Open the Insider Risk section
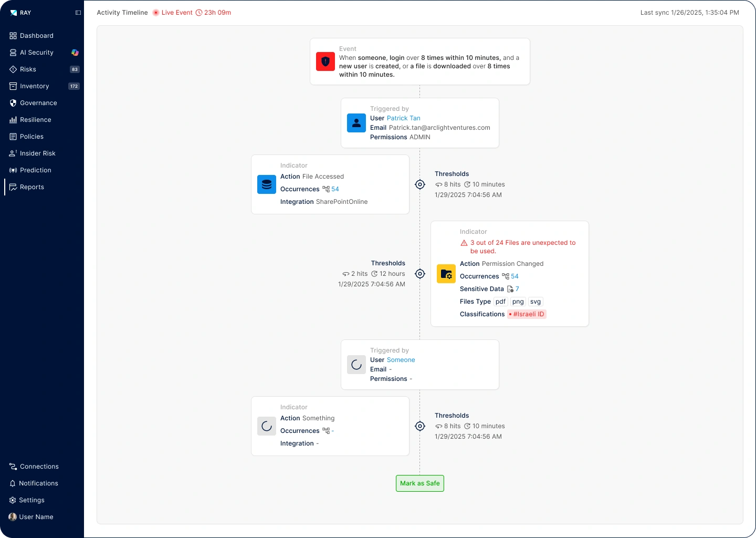This screenshot has height=538, width=756. 37,153
